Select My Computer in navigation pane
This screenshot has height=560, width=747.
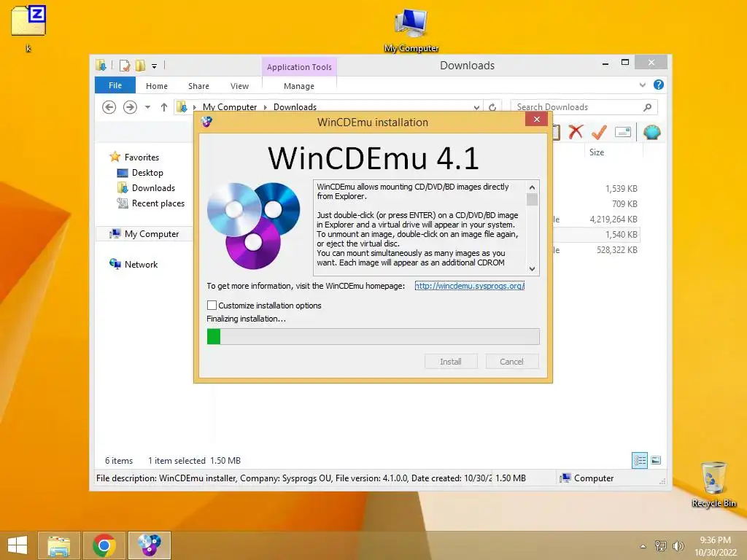(152, 234)
